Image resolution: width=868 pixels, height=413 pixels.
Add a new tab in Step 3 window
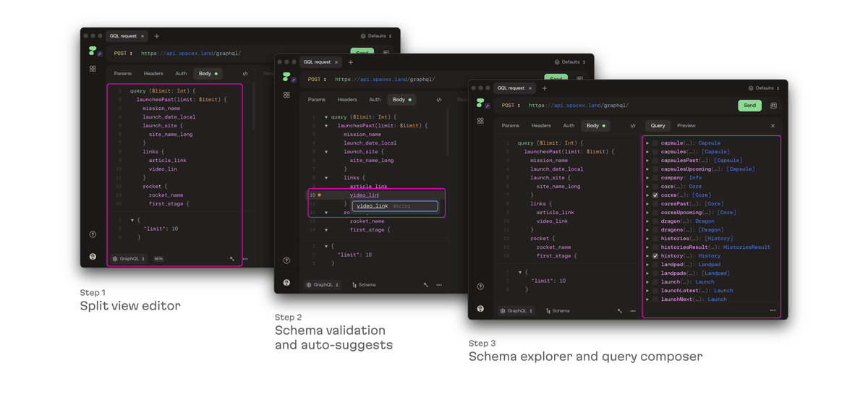point(545,88)
